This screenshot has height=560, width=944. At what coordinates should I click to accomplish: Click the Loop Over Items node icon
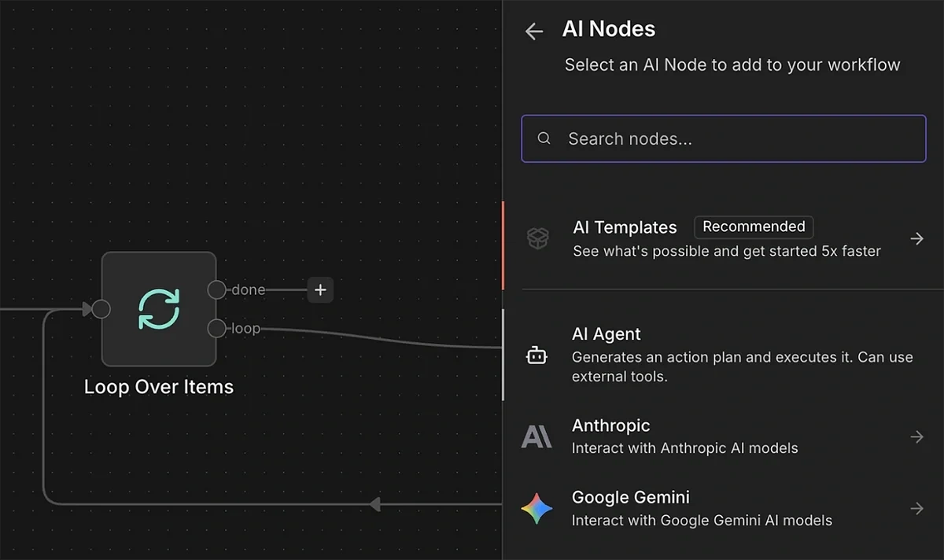tap(157, 309)
